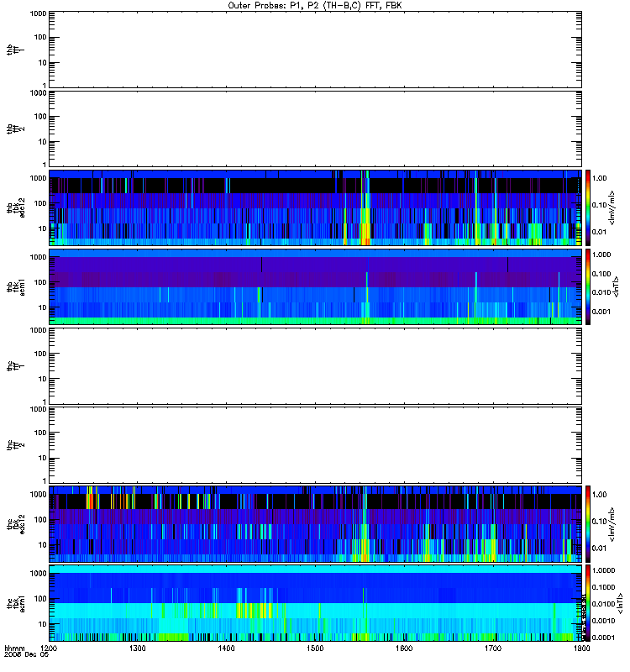Click "0.10" on the thc edc12 color bar

coord(600,522)
